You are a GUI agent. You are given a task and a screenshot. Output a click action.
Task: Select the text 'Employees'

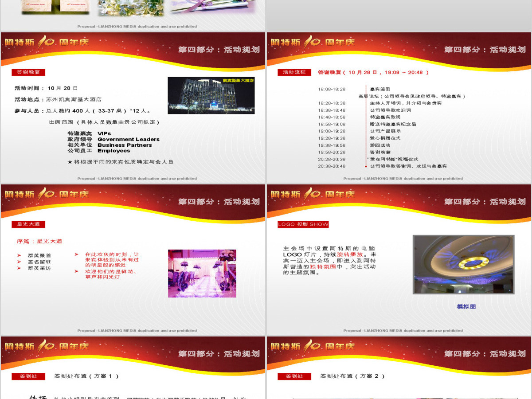[x=114, y=151]
